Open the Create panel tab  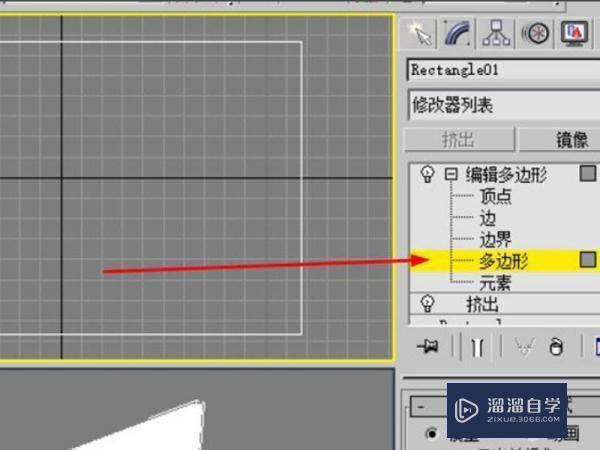(x=419, y=34)
